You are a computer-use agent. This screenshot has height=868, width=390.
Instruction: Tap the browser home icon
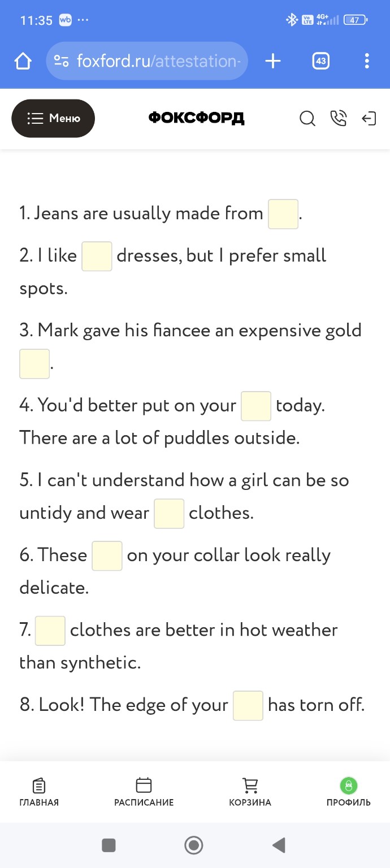[23, 61]
